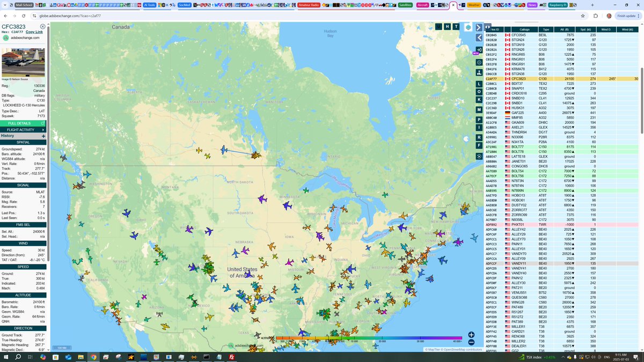Click the altitude color legend bar
This screenshot has height=362, width=644.
[369, 338]
